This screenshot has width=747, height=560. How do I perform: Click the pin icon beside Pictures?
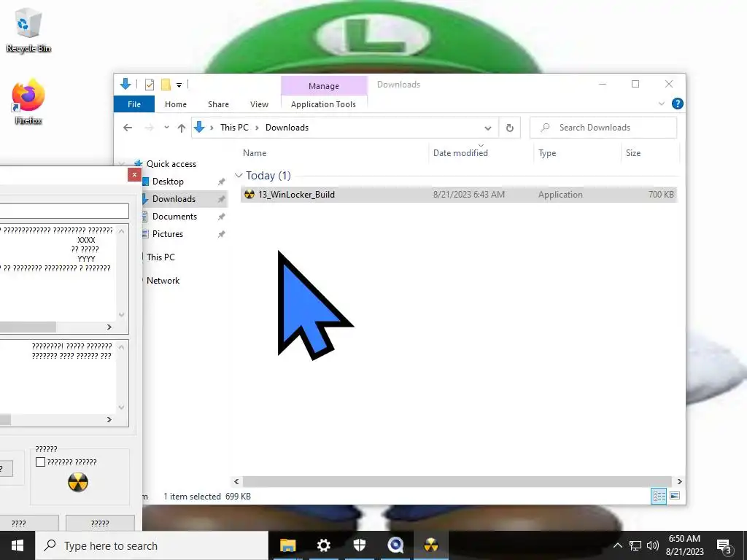(x=222, y=235)
